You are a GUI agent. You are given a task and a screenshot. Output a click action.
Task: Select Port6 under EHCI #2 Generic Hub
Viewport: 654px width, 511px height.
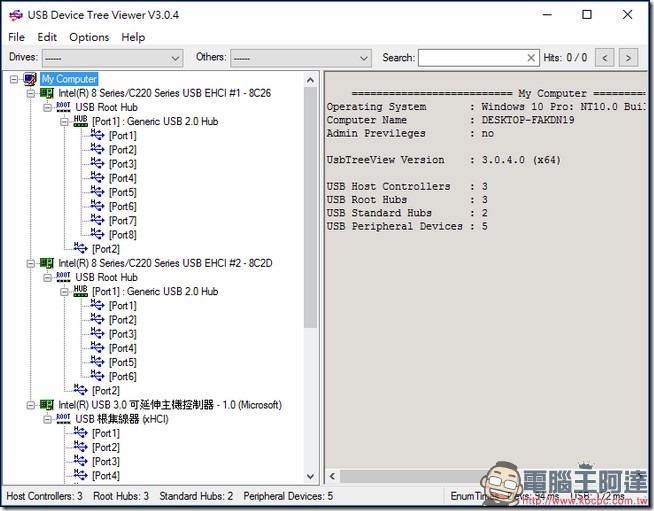click(123, 377)
